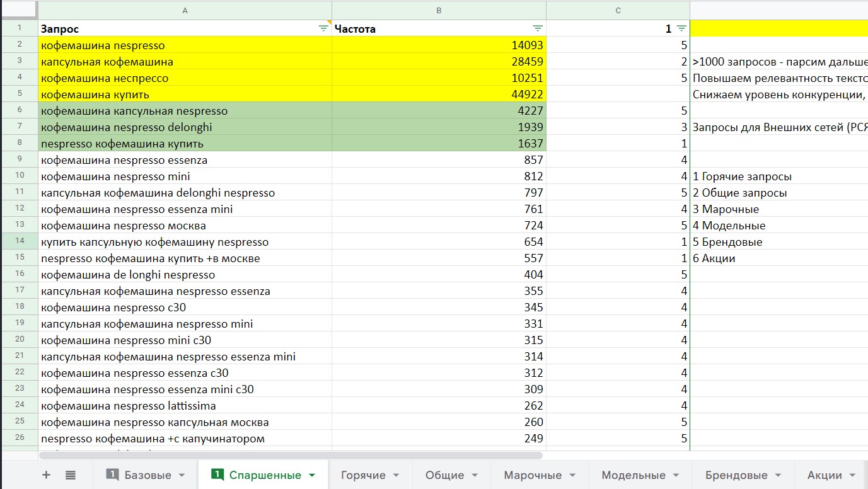Viewport: 868px width, 489px height.
Task: Click the cell "кофемашина nespresso lattissima"
Action: pos(185,406)
